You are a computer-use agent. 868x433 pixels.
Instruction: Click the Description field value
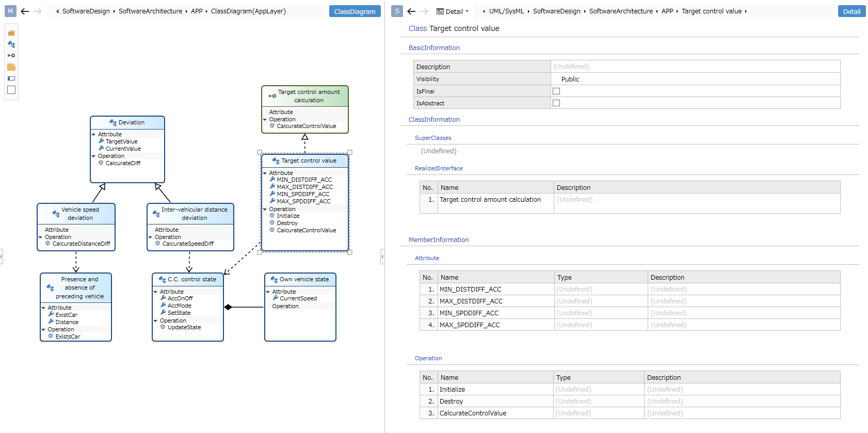(695, 67)
